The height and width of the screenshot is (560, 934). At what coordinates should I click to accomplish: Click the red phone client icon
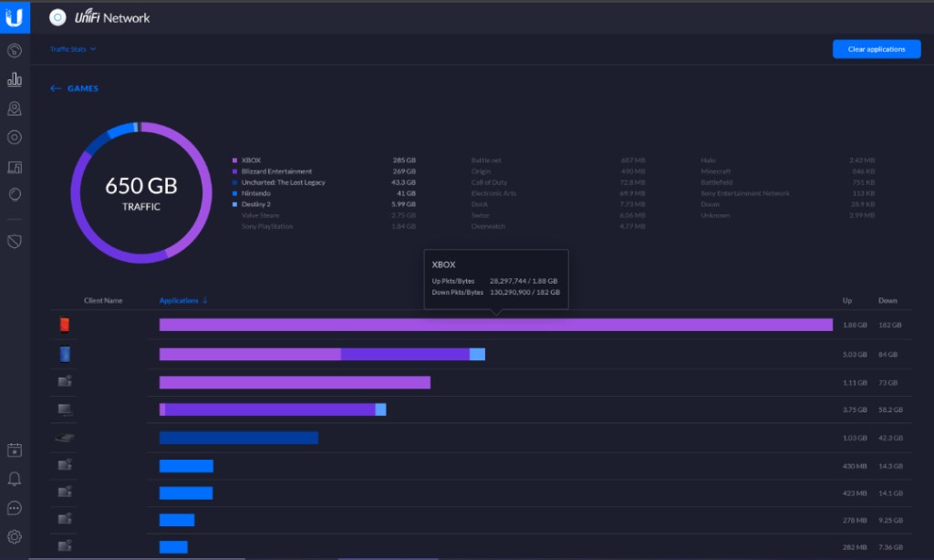click(65, 325)
